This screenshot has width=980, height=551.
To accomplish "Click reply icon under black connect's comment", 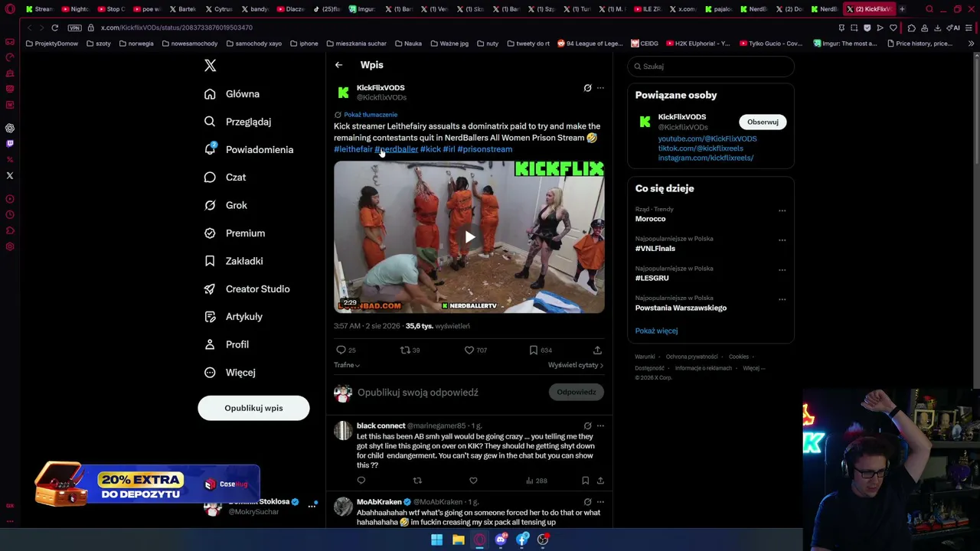I will coord(361,481).
